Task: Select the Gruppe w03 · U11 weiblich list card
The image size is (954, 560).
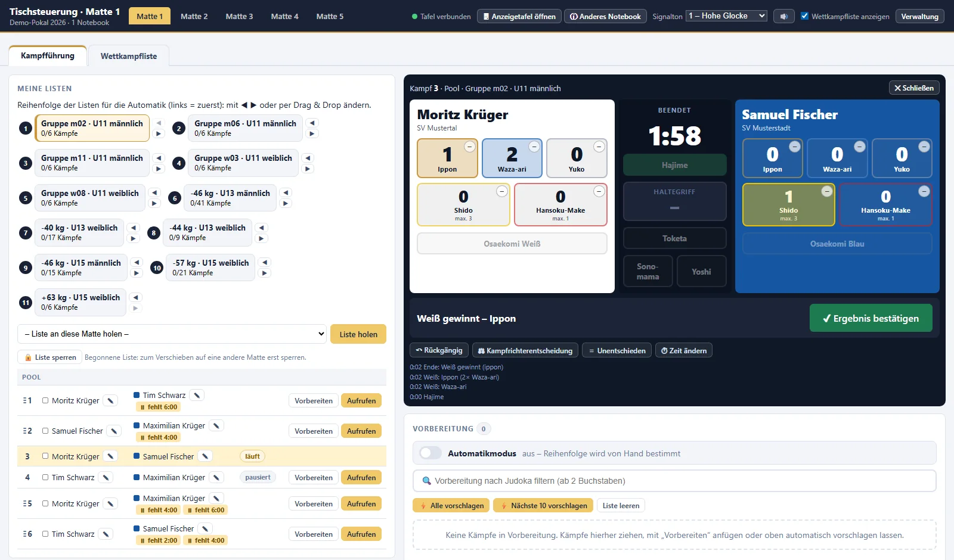Action: pos(243,163)
